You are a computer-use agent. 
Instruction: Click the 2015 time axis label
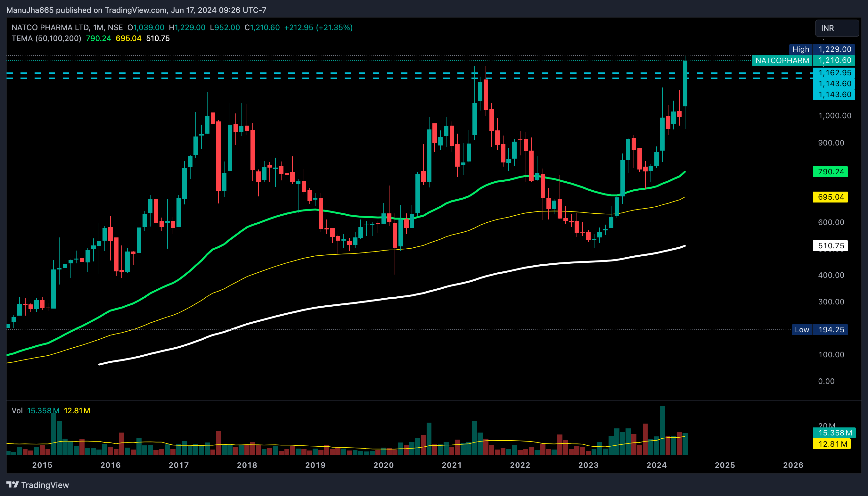pos(42,465)
